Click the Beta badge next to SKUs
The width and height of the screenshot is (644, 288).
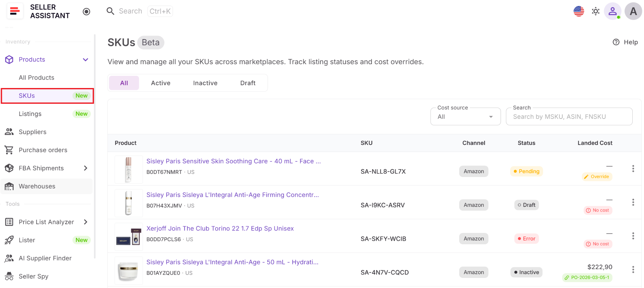151,42
